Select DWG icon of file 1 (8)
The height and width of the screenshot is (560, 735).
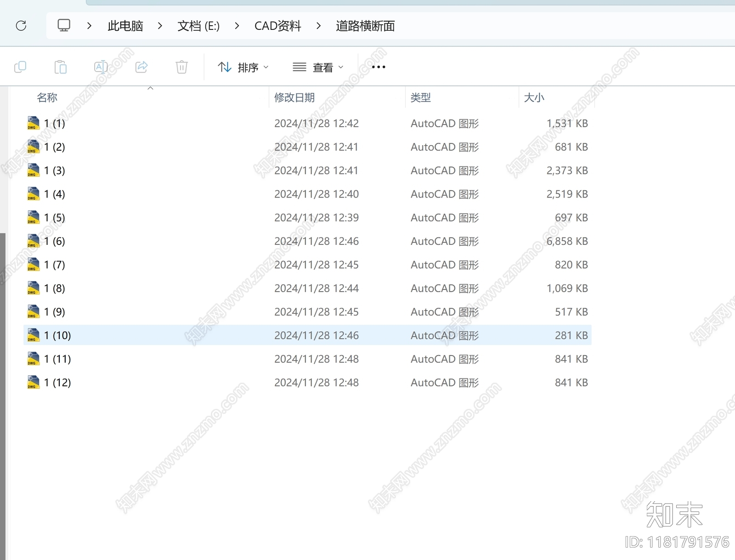coord(33,288)
